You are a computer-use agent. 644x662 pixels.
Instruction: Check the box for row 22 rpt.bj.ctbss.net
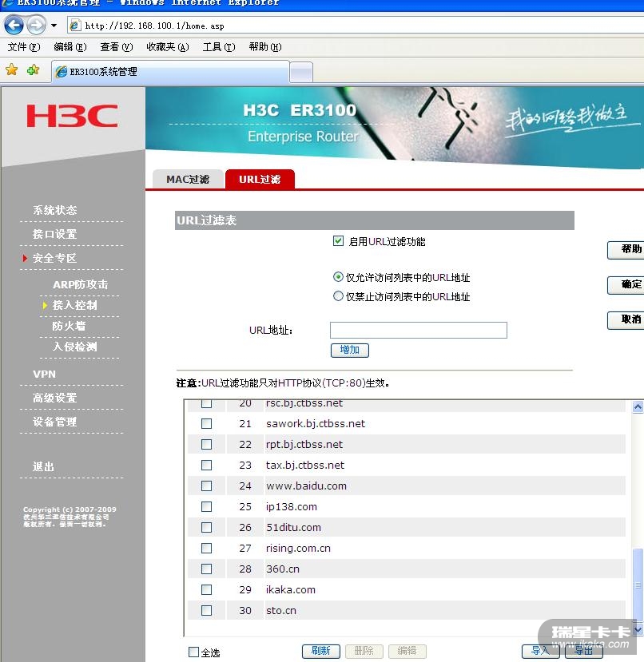(207, 444)
